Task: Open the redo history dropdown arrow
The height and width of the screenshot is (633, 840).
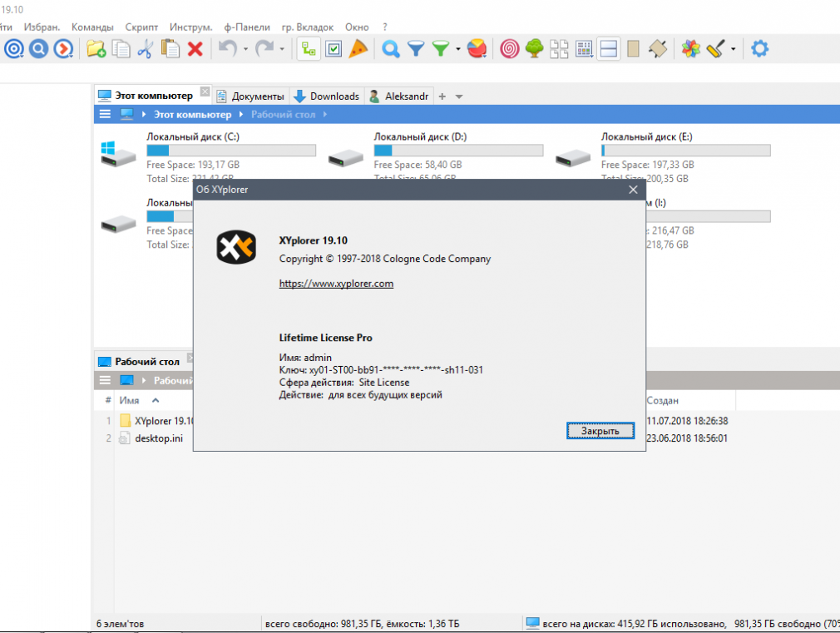Action: (x=282, y=49)
